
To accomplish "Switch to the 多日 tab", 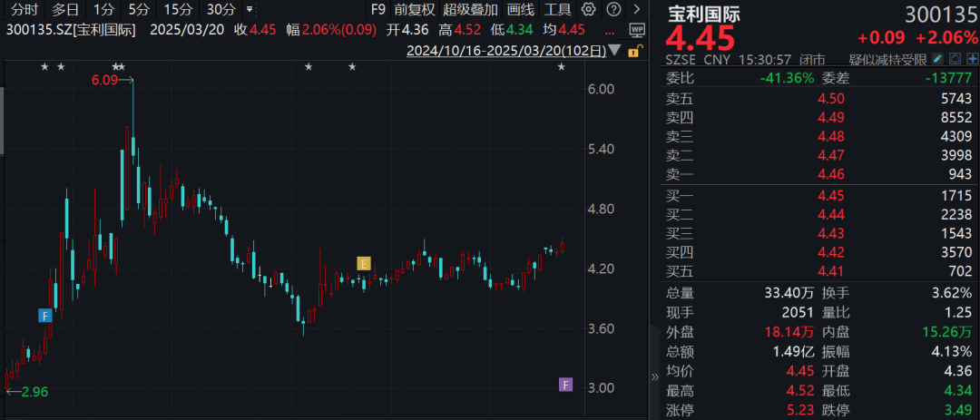I will pyautogui.click(x=66, y=9).
